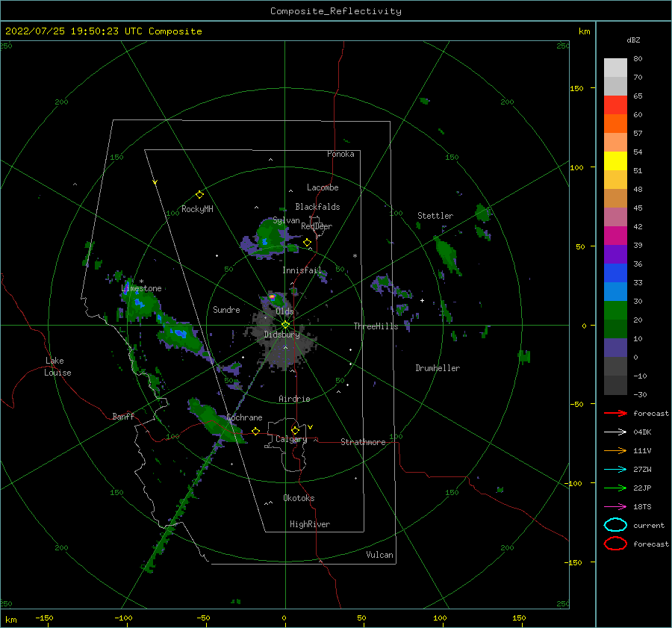This screenshot has width=672, height=628.
Task: Click the light gray 80-70 dBZ swatch
Action: [615, 68]
